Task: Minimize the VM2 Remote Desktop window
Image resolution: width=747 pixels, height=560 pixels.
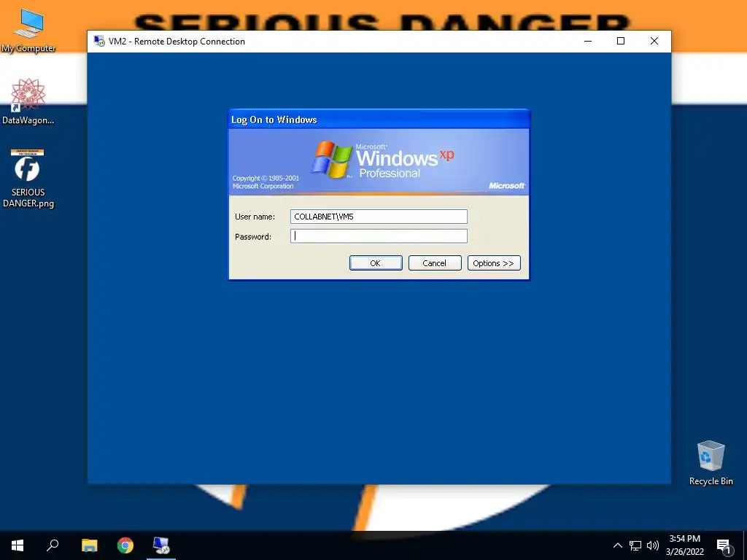Action: click(x=588, y=42)
